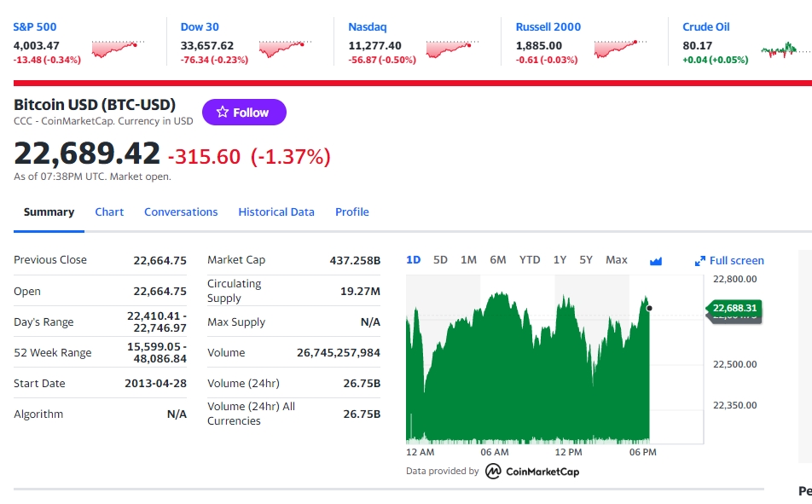Select the 1M chart range
Viewport: 812px width, 504px height.
pos(468,260)
